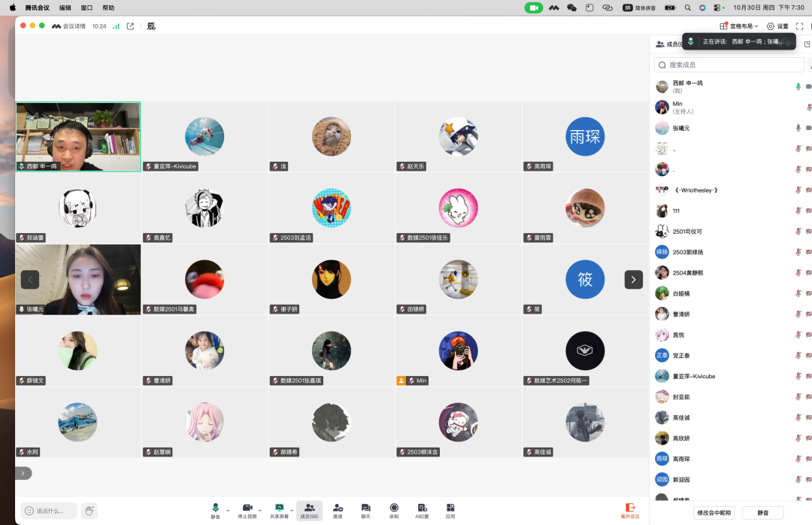Open the 编辑 menu in the menu bar
812x525 pixels.
pyautogui.click(x=65, y=8)
